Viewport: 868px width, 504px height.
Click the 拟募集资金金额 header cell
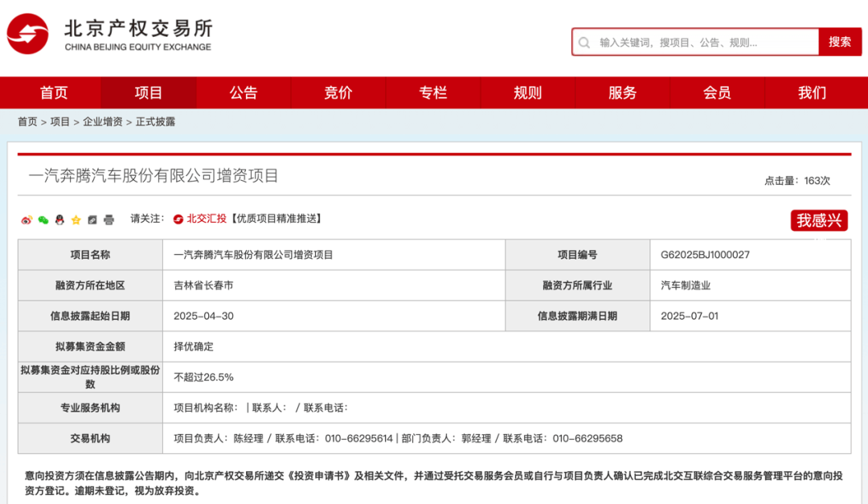90,346
